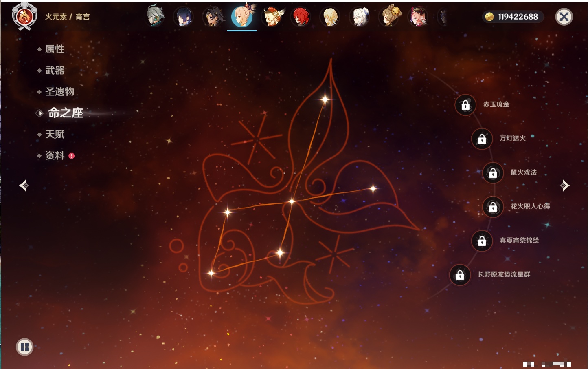Open the 属性 attributes menu
Screen dimensions: 588x369
tap(55, 49)
